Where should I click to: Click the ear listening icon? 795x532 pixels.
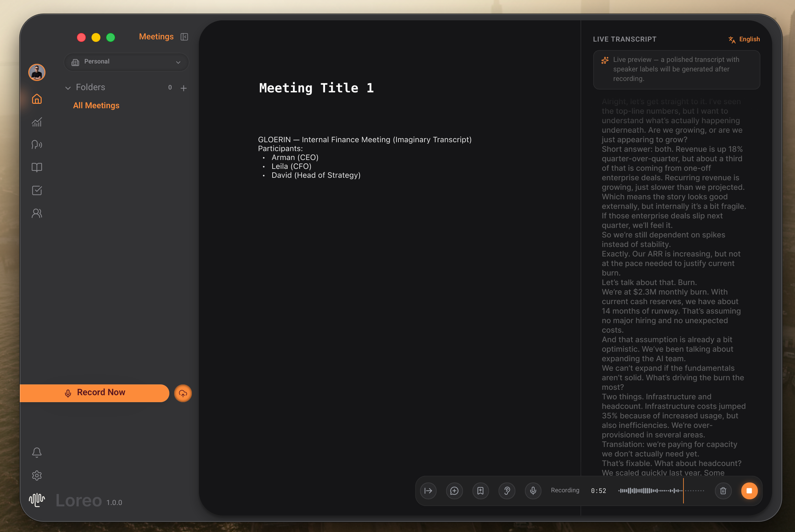tap(507, 491)
